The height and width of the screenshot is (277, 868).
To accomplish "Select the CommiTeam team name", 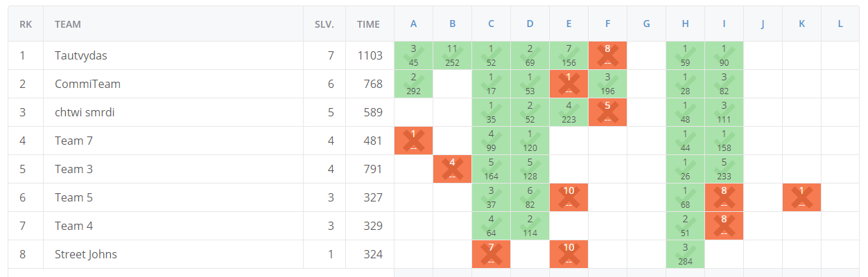I will [x=87, y=84].
